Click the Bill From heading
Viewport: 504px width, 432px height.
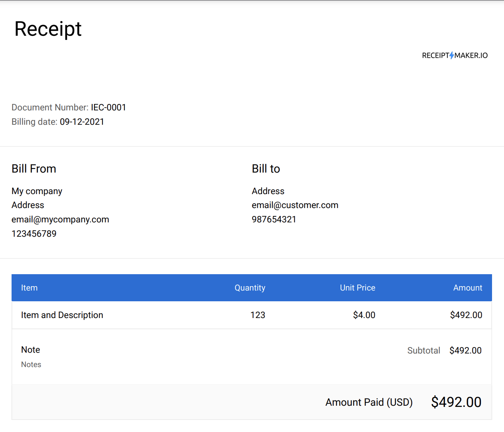pos(34,169)
